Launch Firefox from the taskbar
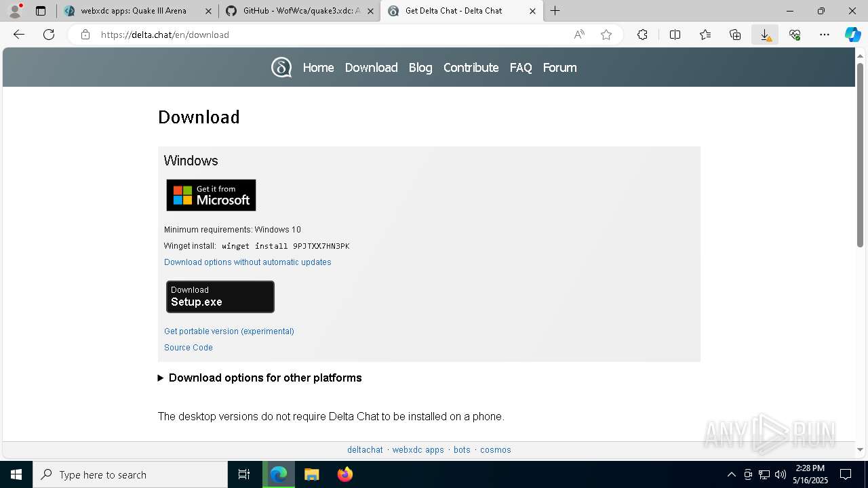Viewport: 868px width, 488px height. coord(344,474)
